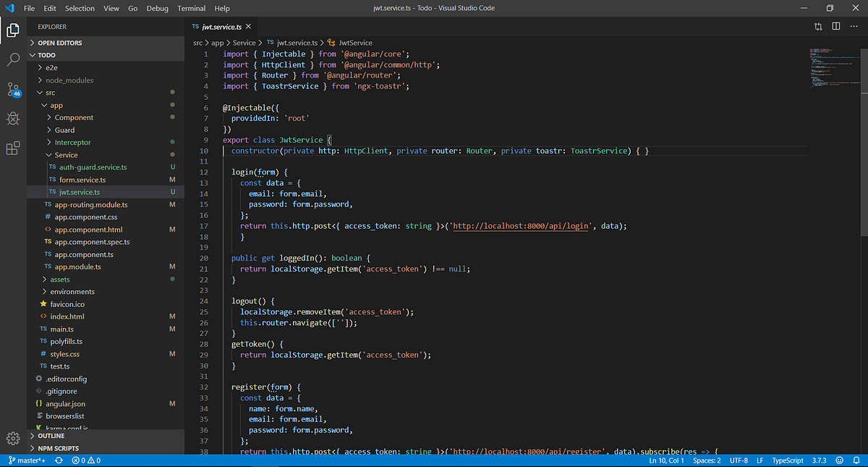Open the Terminal menu
This screenshot has height=467, width=868.
pyautogui.click(x=191, y=8)
